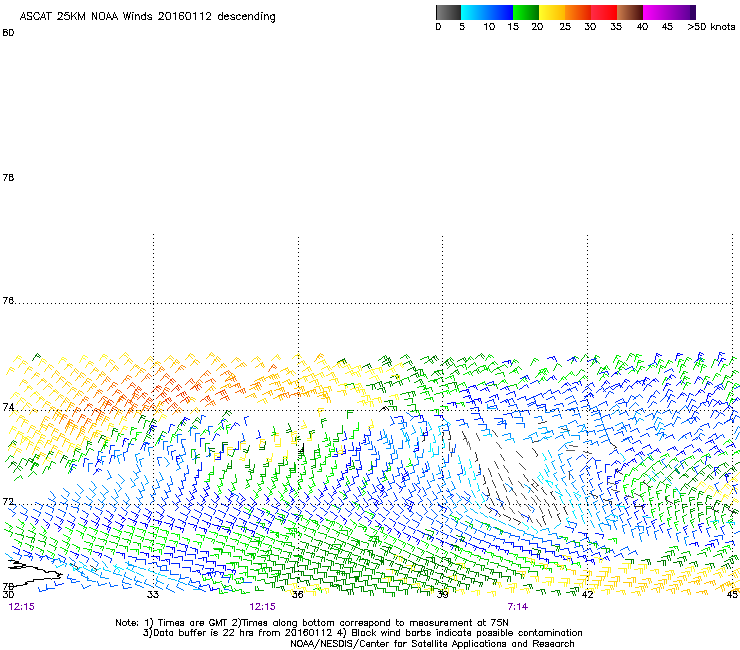Click the '15' label under the color scale

click(x=513, y=27)
